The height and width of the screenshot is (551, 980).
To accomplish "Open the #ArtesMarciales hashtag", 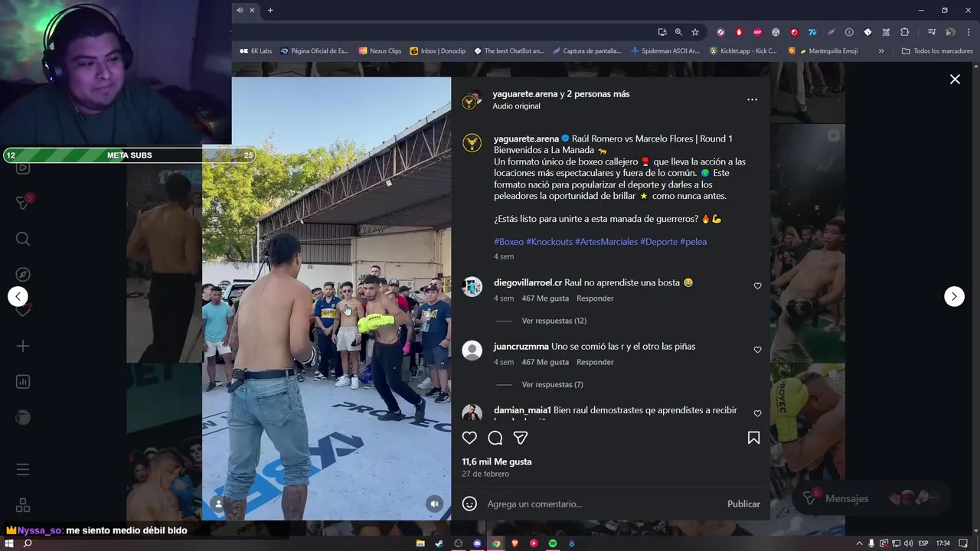I will (606, 242).
